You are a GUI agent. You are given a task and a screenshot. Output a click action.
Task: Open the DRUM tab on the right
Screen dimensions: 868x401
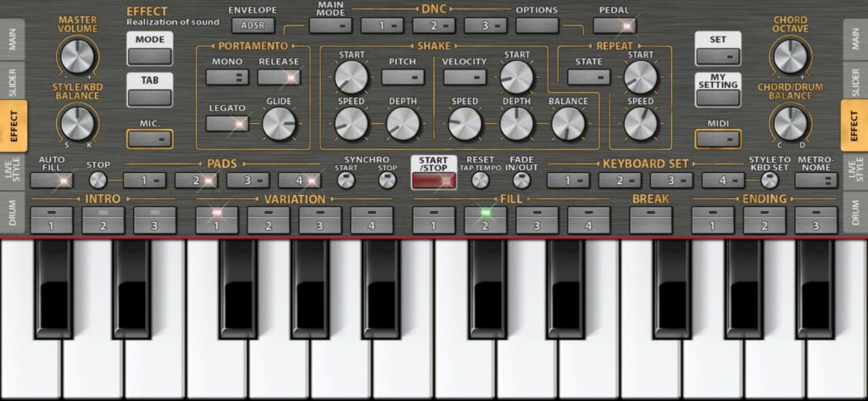pos(855,213)
